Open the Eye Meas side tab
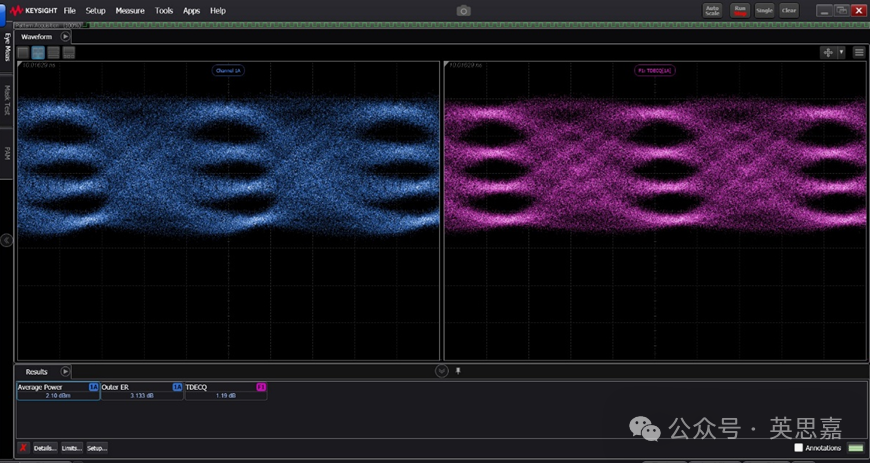870x463 pixels. pos(7,47)
